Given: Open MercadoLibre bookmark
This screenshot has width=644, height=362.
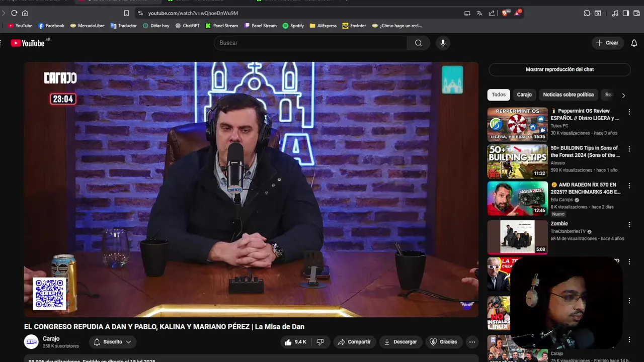Looking at the screenshot, I should (88, 26).
